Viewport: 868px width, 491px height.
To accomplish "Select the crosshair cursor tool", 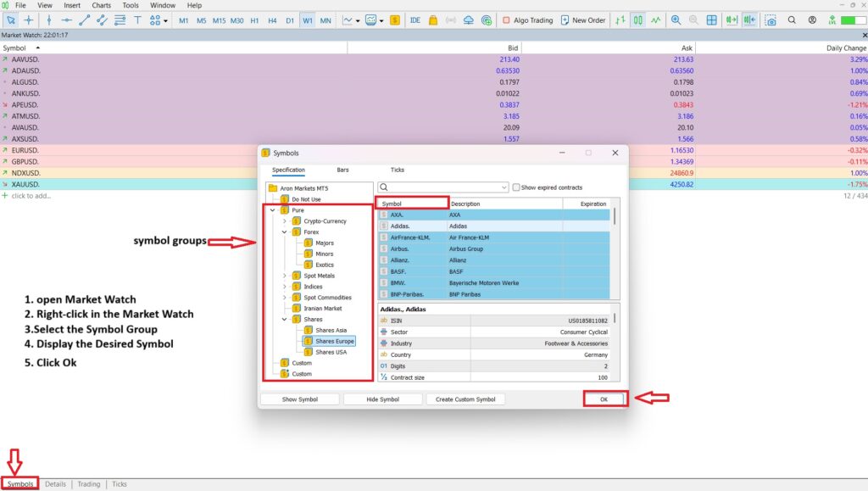I will (30, 20).
